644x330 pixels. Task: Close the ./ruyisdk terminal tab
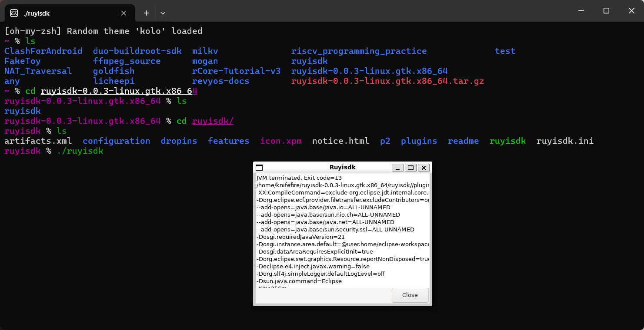tap(124, 13)
